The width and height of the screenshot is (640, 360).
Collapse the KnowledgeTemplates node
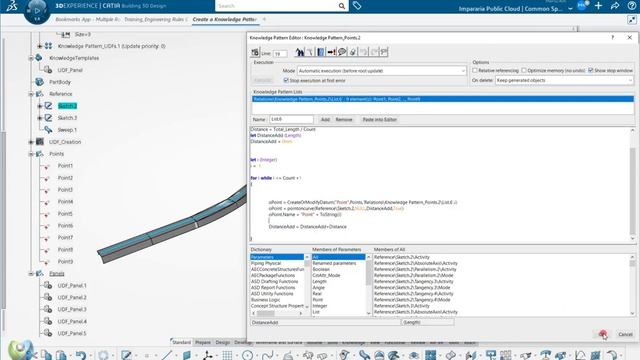pos(31,58)
